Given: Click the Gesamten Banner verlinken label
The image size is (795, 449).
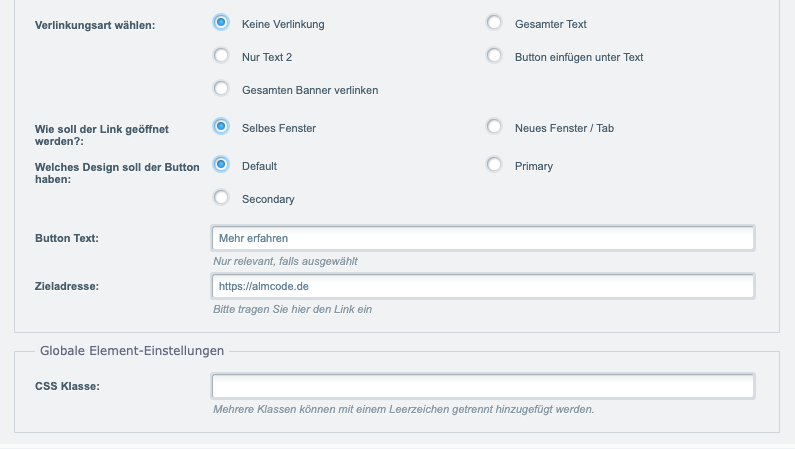Looking at the screenshot, I should (310, 90).
